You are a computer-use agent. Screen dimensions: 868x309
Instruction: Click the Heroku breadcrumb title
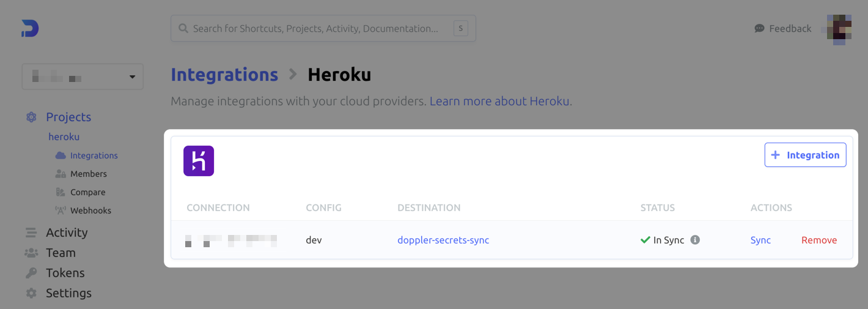(x=339, y=75)
